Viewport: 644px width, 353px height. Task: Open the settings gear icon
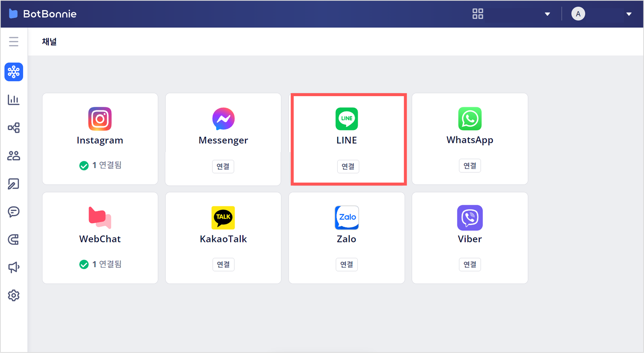coord(14,295)
